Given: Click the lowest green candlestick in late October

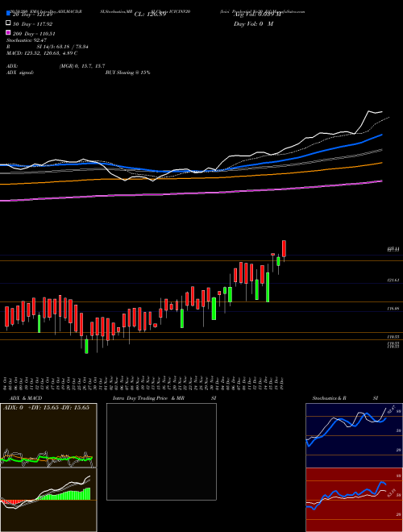Looking at the screenshot, I should [x=86, y=346].
